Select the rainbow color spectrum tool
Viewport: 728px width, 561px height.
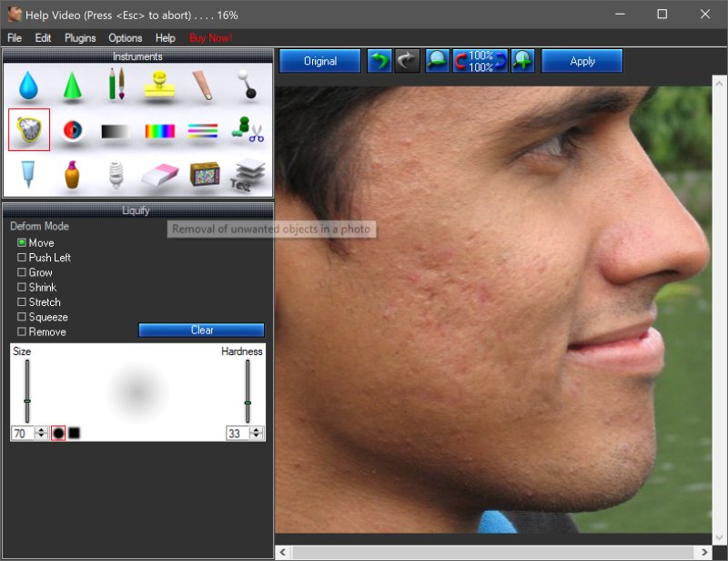(160, 131)
